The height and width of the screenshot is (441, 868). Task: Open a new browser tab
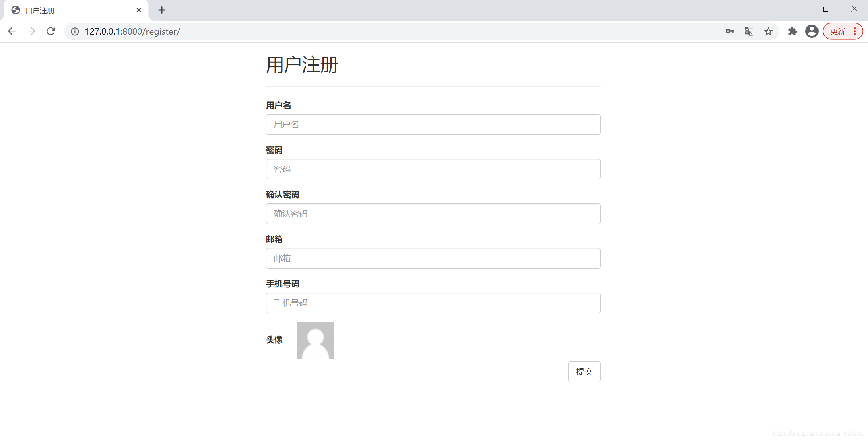[x=162, y=10]
